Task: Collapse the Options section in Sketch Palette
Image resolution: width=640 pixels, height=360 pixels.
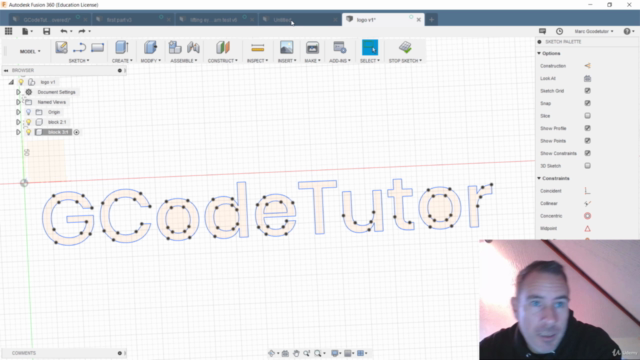Action: coord(539,53)
